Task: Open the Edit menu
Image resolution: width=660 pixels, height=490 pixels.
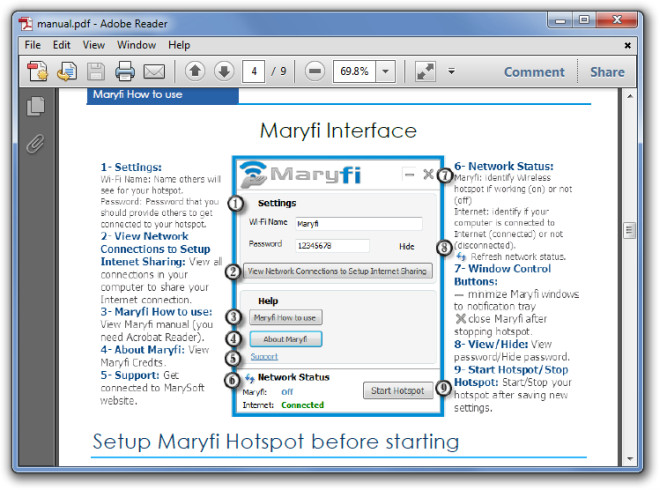Action: pos(61,45)
